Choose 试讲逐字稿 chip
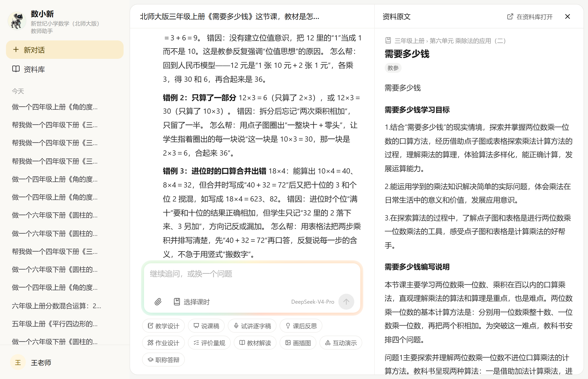 pos(252,326)
